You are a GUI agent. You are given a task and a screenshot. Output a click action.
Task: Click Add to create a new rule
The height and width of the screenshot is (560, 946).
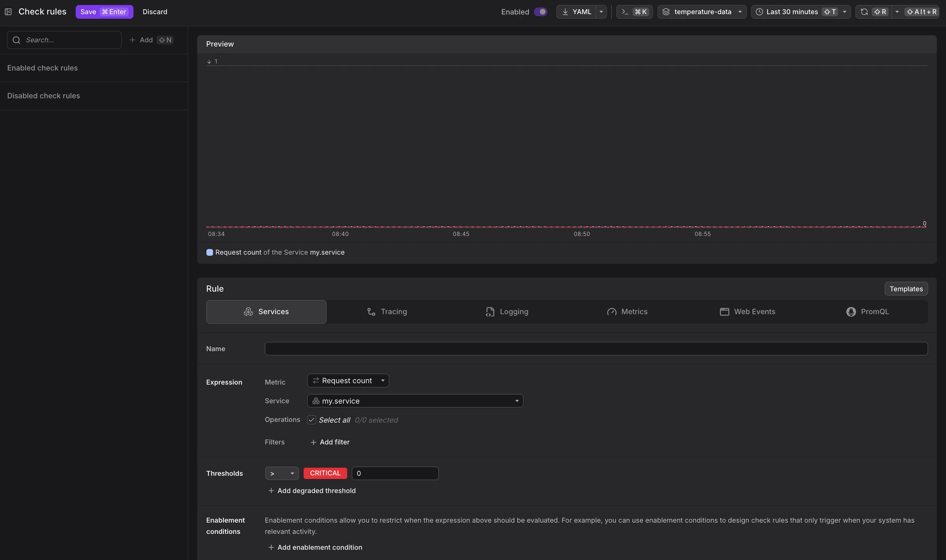pos(151,40)
